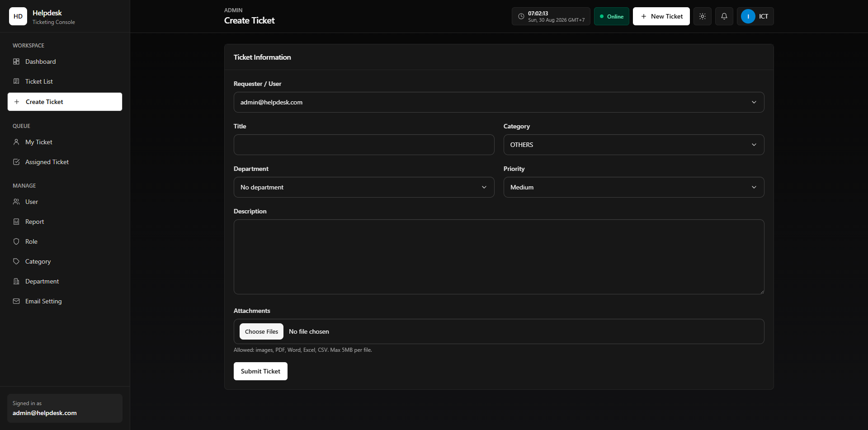This screenshot has height=430, width=868.
Task: Toggle light theme with sun icon
Action: pos(703,16)
